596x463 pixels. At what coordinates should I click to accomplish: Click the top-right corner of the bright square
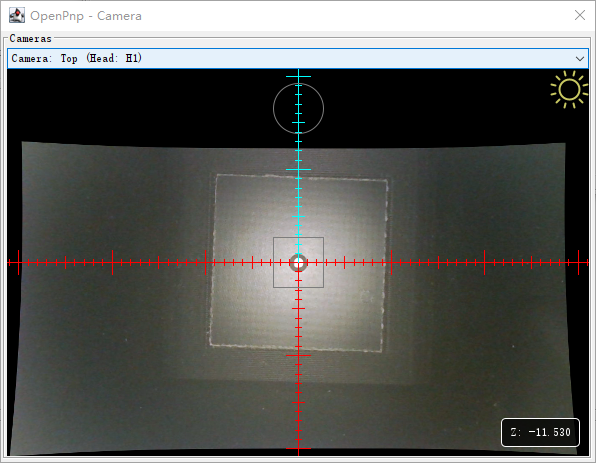(x=387, y=180)
